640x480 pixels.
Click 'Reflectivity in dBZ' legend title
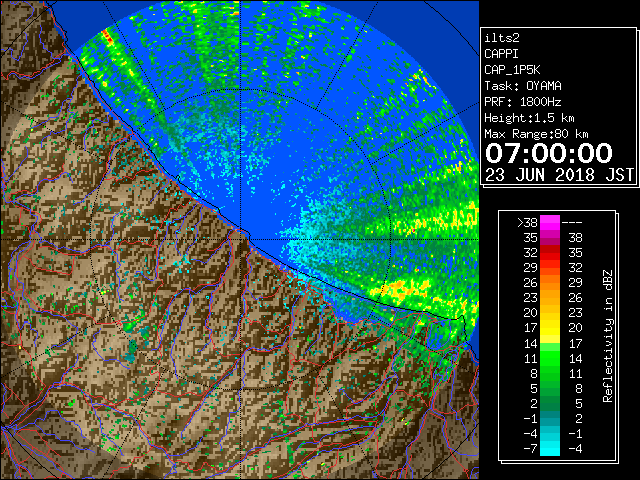coord(608,336)
